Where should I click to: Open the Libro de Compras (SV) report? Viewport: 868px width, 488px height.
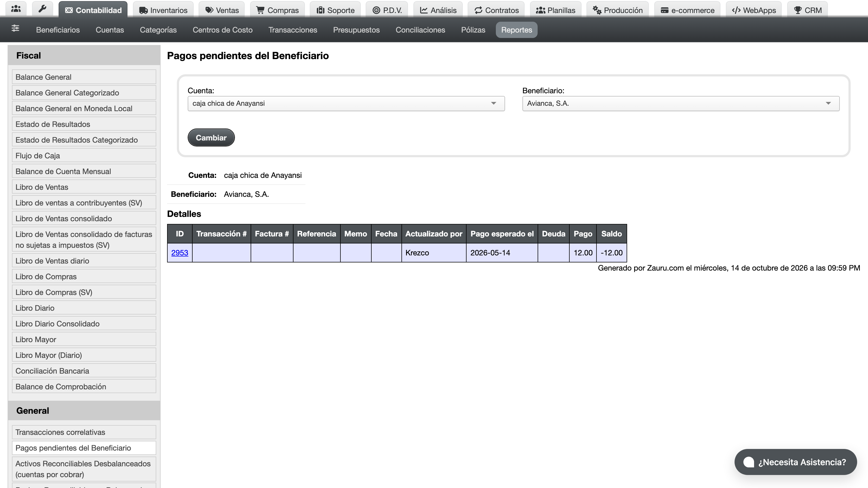click(84, 292)
